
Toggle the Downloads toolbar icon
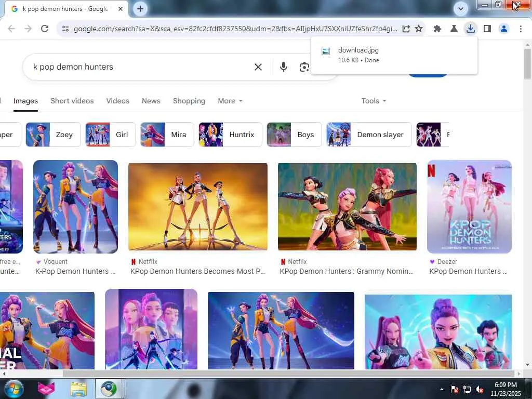click(470, 29)
